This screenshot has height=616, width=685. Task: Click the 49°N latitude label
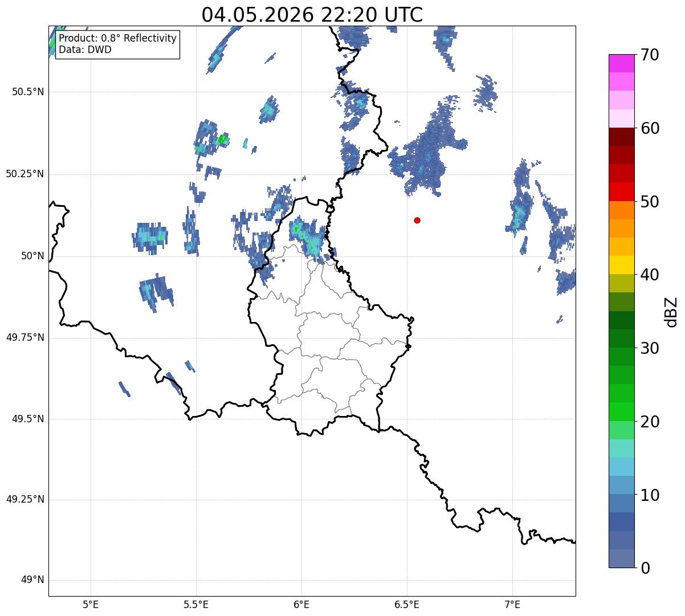tap(32, 580)
